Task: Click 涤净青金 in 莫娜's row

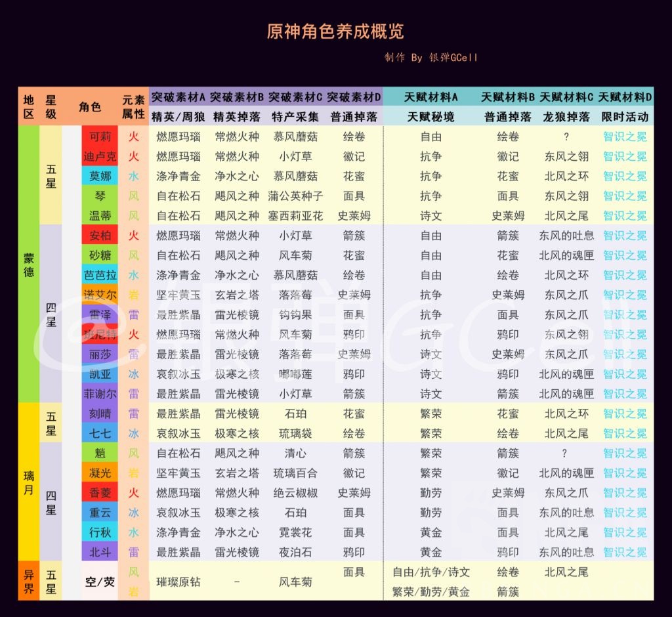Action: coord(178,176)
